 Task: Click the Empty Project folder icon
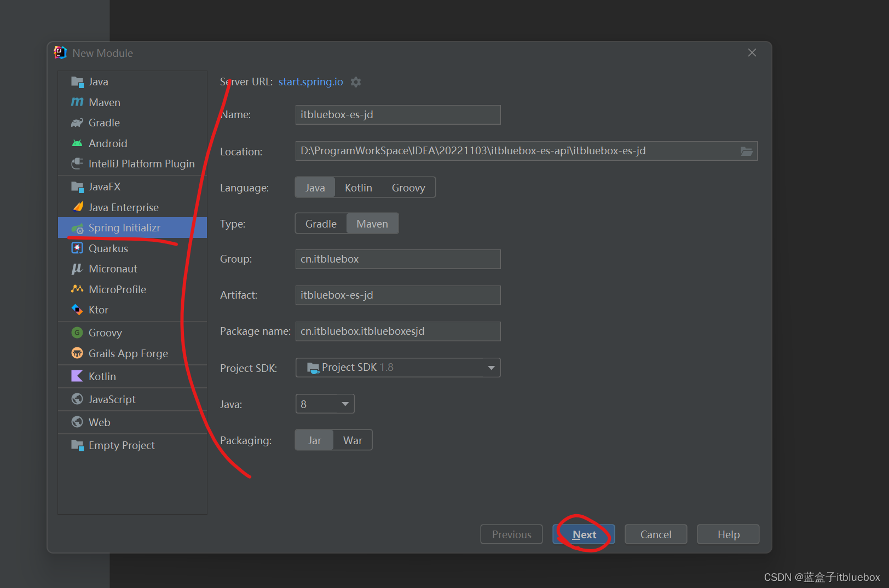pyautogui.click(x=77, y=445)
